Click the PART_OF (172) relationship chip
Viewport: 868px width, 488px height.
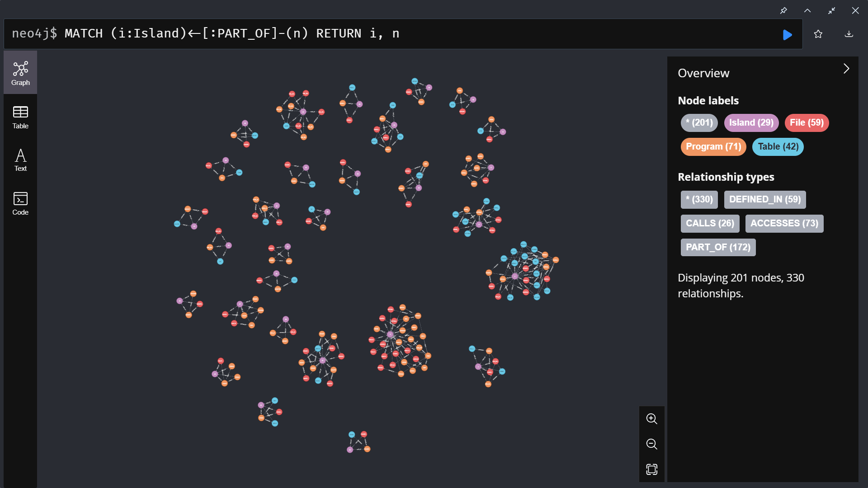(718, 247)
